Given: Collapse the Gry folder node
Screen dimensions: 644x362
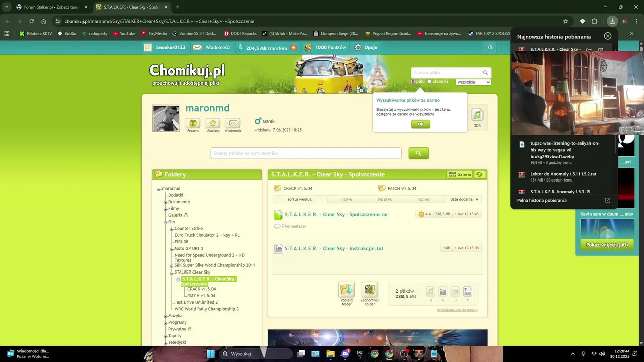Looking at the screenshot, I should click(x=165, y=222).
